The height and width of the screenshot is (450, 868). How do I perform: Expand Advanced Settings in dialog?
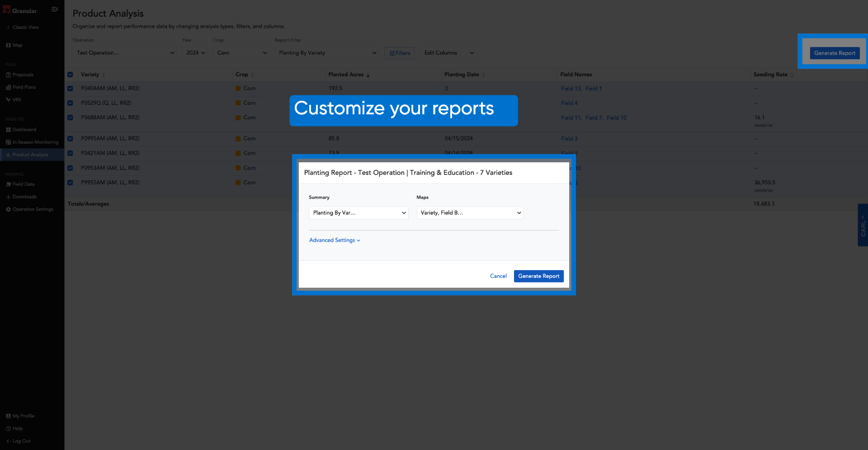pos(335,240)
